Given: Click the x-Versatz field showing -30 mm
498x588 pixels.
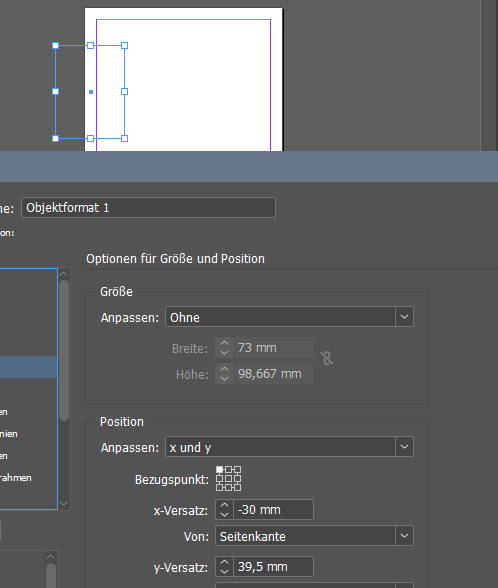Looking at the screenshot, I should click(x=273, y=510).
